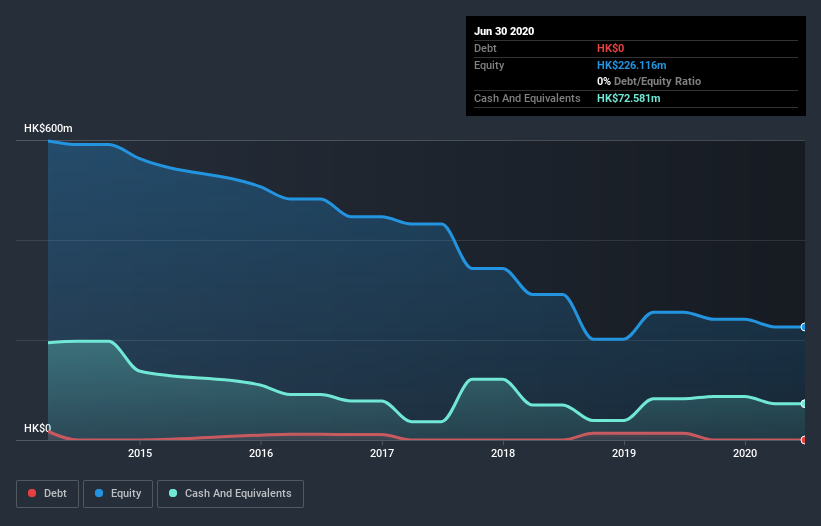Image resolution: width=821 pixels, height=526 pixels.
Task: Toggle the Debt legend button
Action: pyautogui.click(x=47, y=494)
